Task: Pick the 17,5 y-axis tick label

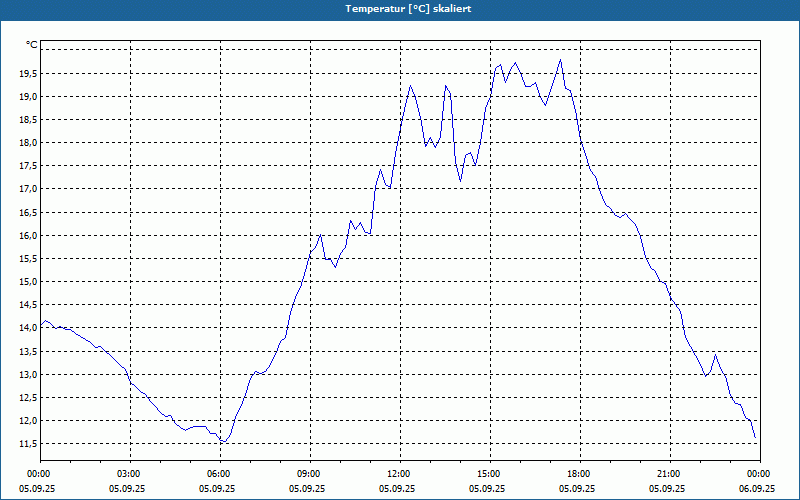Action: (x=28, y=166)
